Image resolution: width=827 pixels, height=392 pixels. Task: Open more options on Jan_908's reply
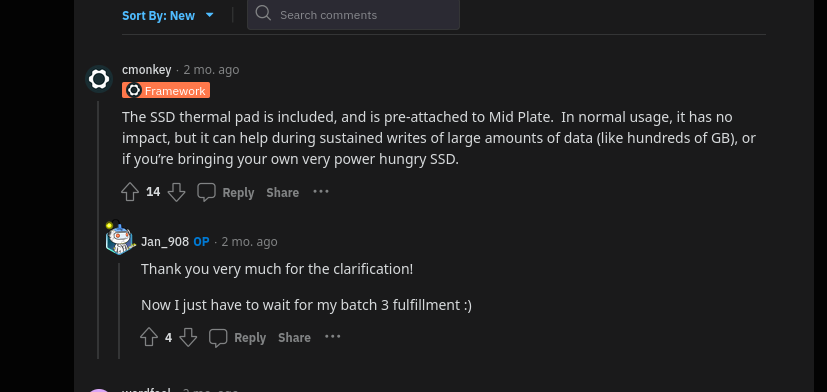pyautogui.click(x=332, y=337)
